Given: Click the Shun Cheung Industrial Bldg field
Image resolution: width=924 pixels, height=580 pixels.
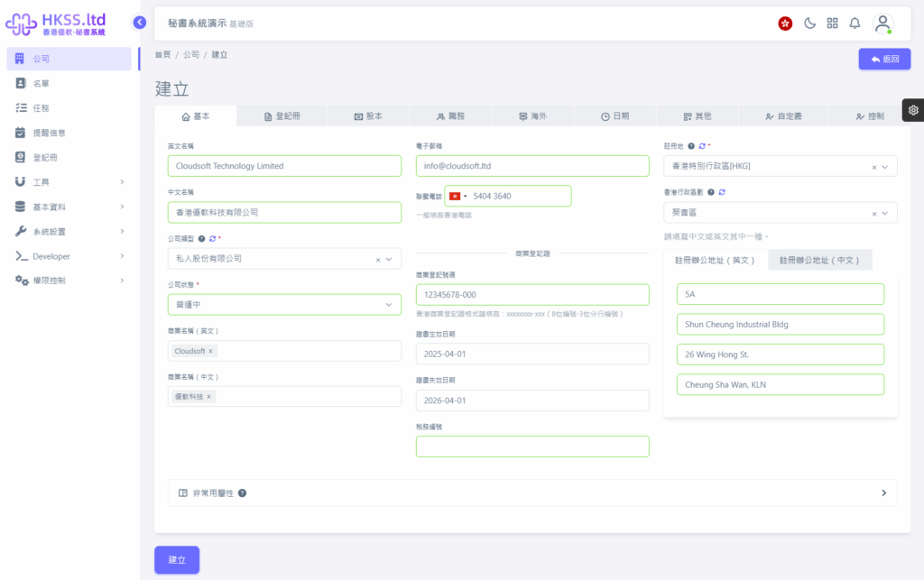Looking at the screenshot, I should point(781,325).
